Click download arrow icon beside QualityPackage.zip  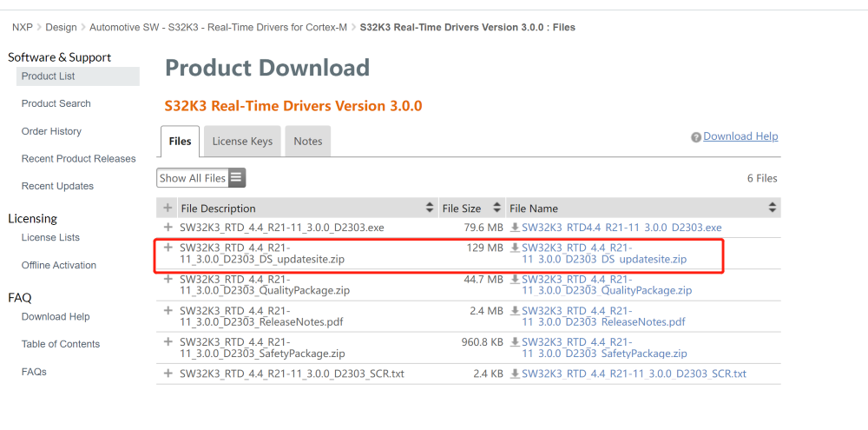515,279
